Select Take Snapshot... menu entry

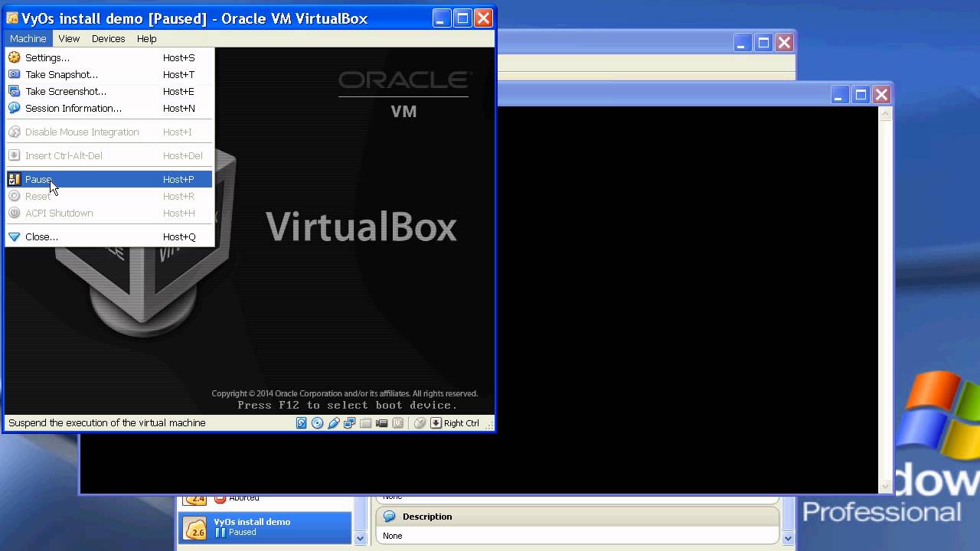point(109,74)
